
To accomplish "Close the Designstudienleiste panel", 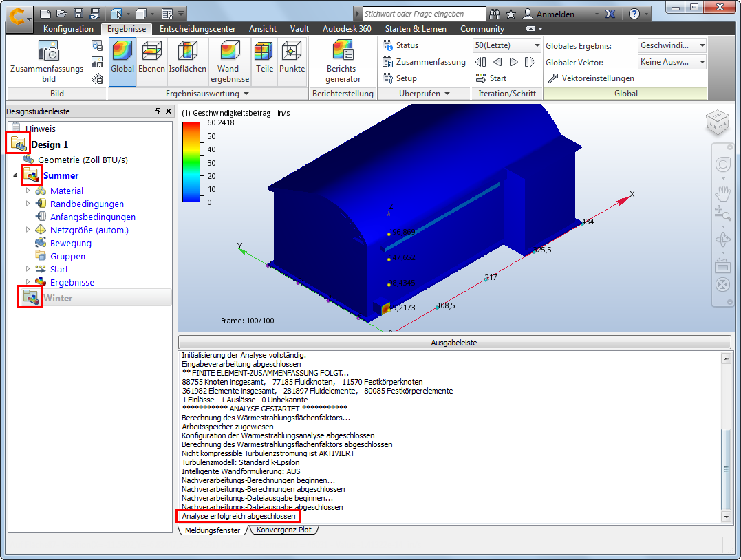I will 169,111.
